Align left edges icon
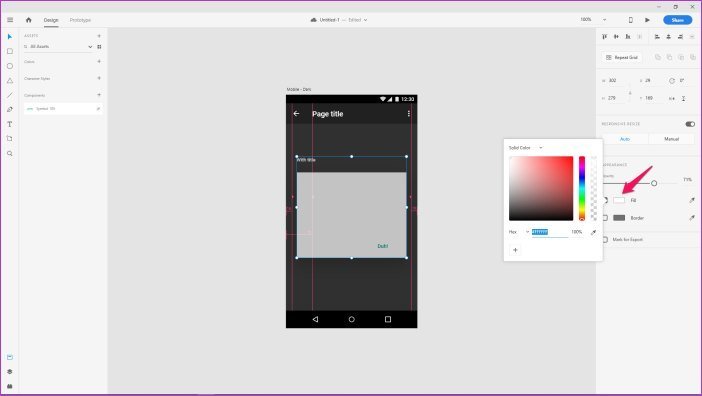Viewport: 702px width, 396px height. click(x=657, y=37)
